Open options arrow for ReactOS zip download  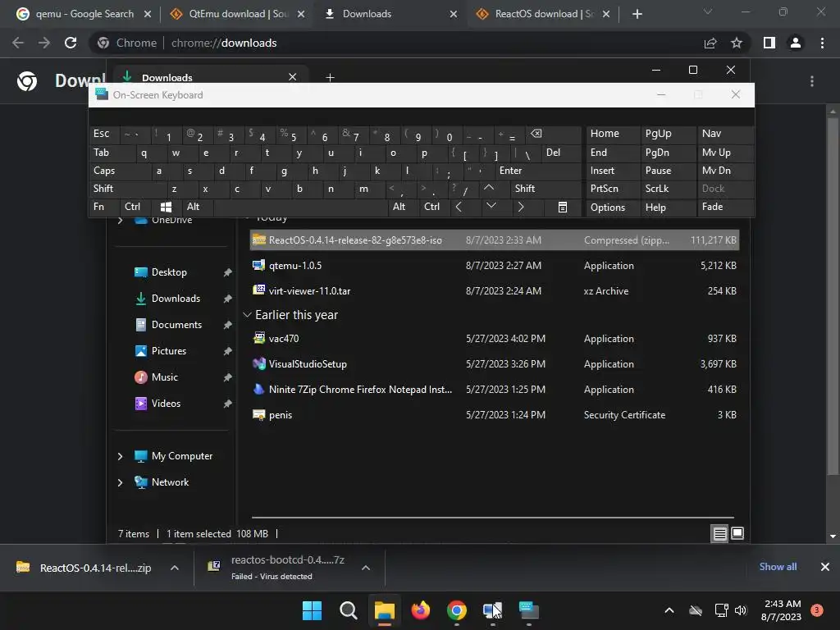click(x=175, y=568)
